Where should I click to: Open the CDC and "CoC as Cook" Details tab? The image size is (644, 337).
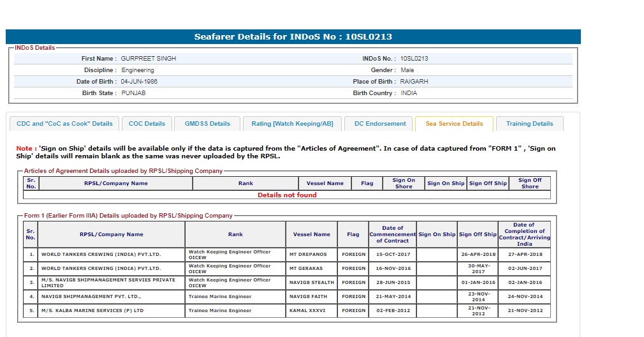[64, 124]
